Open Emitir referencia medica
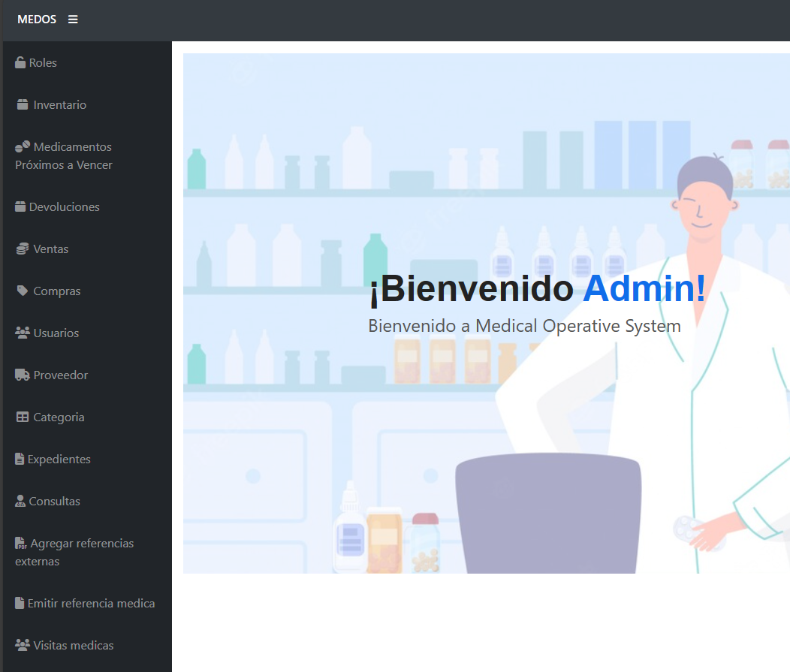This screenshot has height=672, width=790. tap(91, 604)
